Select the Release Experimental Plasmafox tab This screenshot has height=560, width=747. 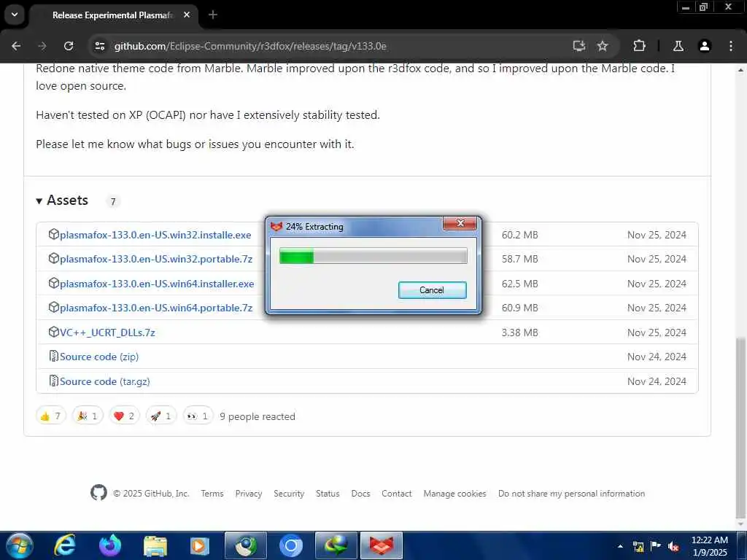coord(113,15)
